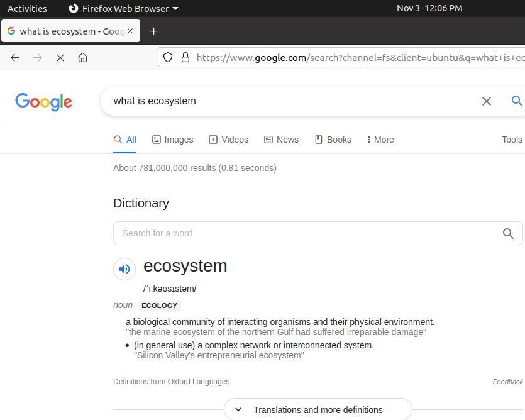
Task: Expand Translations and more definitions
Action: [x=318, y=410]
